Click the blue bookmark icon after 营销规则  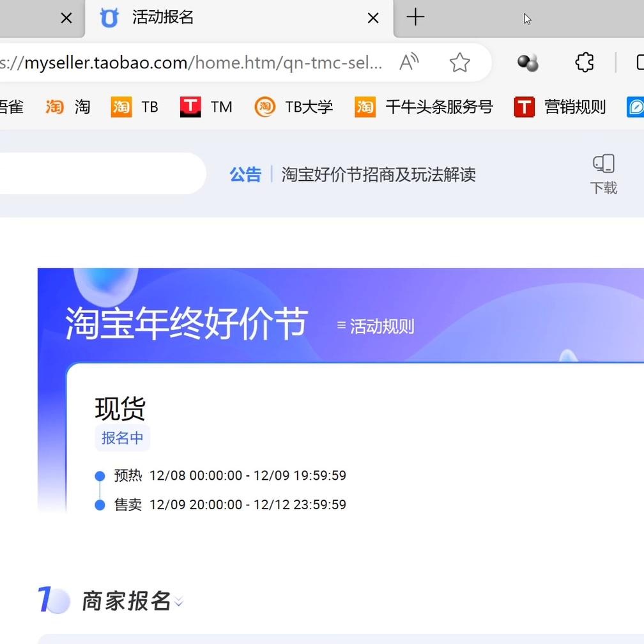[635, 107]
